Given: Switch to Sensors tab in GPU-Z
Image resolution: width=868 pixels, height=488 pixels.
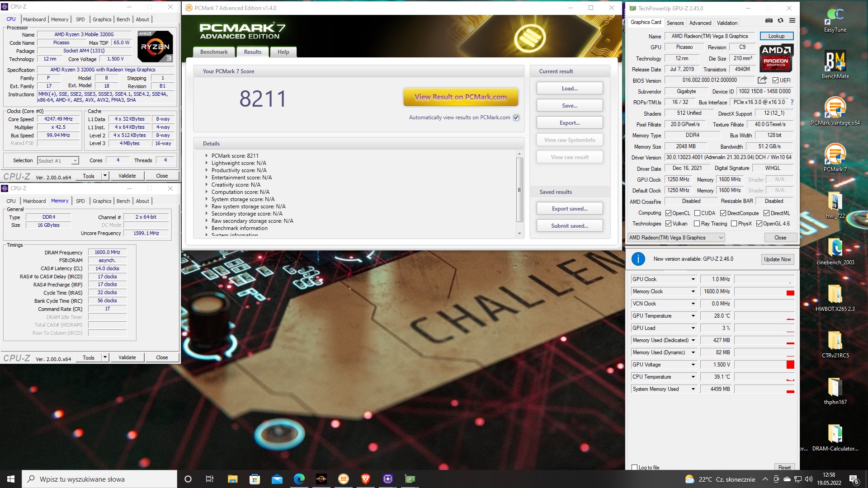Looking at the screenshot, I should click(675, 23).
